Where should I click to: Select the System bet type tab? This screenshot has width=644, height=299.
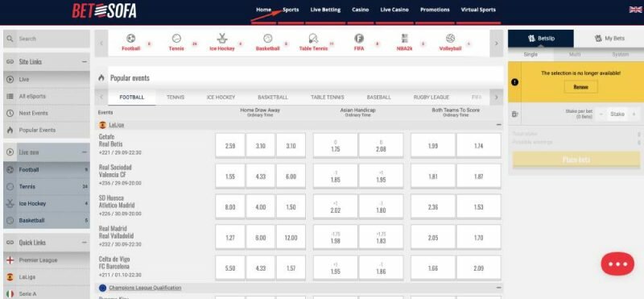pos(620,54)
